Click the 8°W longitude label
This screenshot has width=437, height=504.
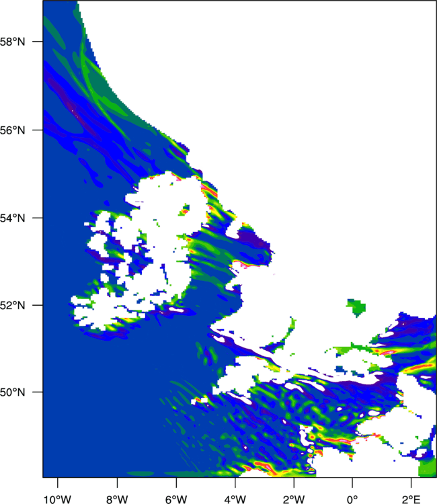pyautogui.click(x=117, y=499)
